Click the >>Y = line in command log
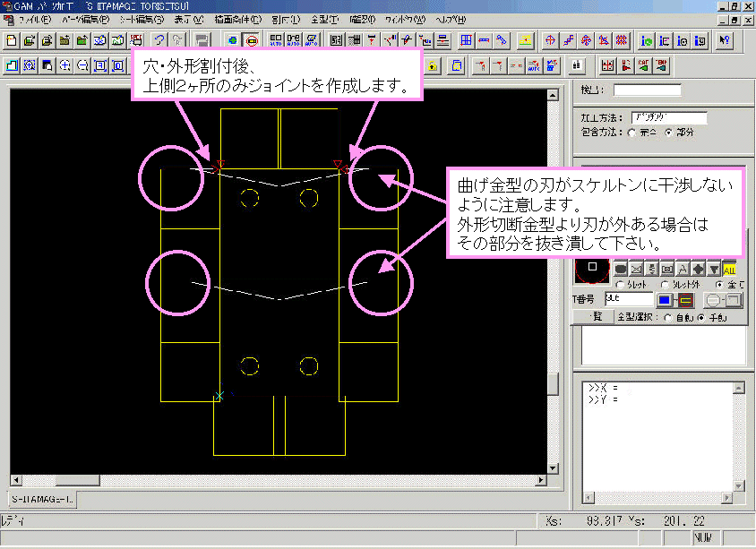 [603, 399]
